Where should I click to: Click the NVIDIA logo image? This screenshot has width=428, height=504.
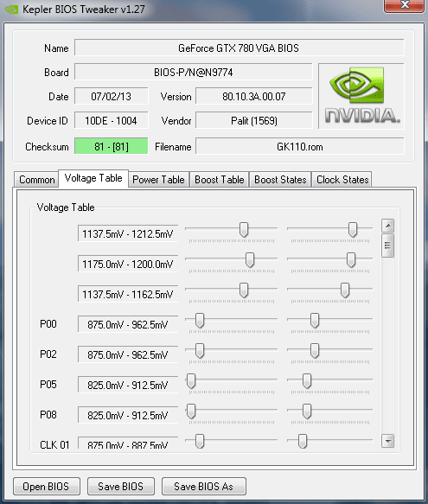(361, 96)
